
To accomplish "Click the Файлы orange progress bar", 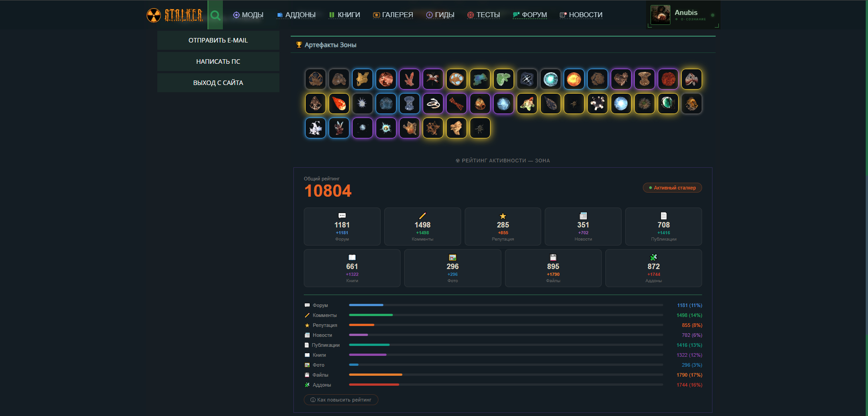I will 375,375.
